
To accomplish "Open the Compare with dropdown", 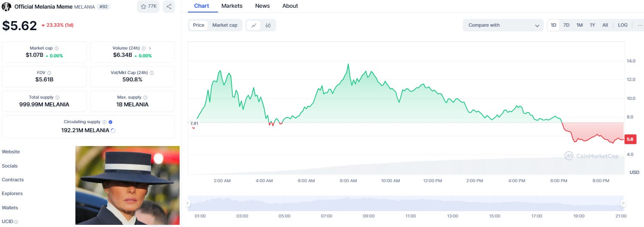I will click(503, 25).
